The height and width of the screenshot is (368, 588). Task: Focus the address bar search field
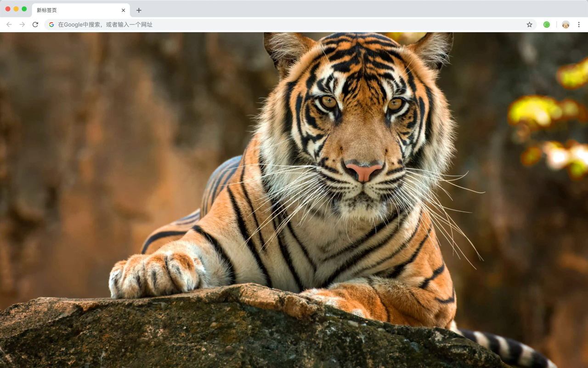click(290, 24)
